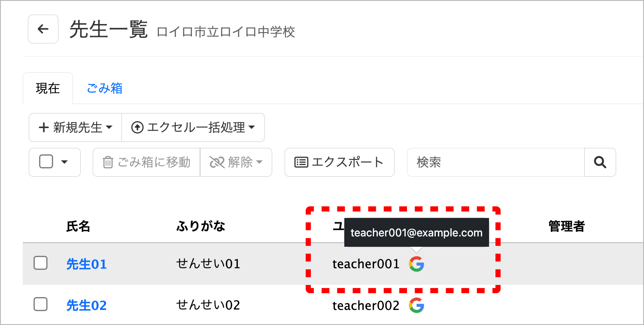The height and width of the screenshot is (325, 644).
Task: Click Google icon next to teacher002
Action: coord(416,305)
